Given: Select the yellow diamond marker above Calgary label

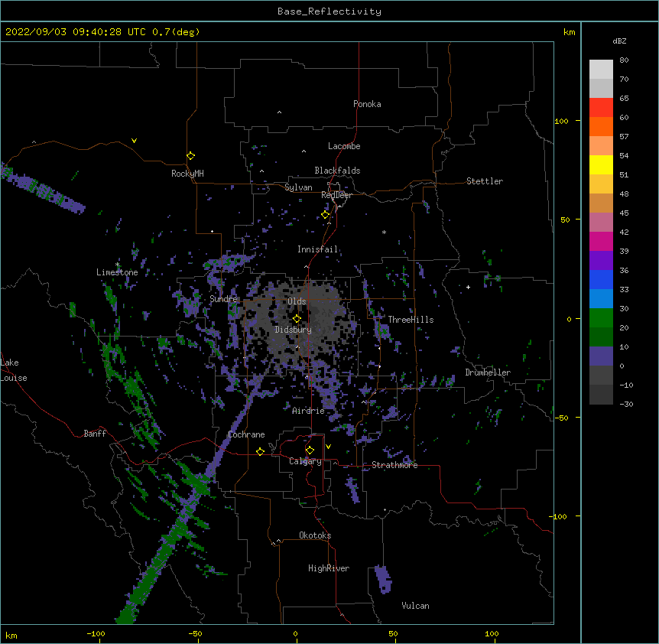Looking at the screenshot, I should 310,450.
